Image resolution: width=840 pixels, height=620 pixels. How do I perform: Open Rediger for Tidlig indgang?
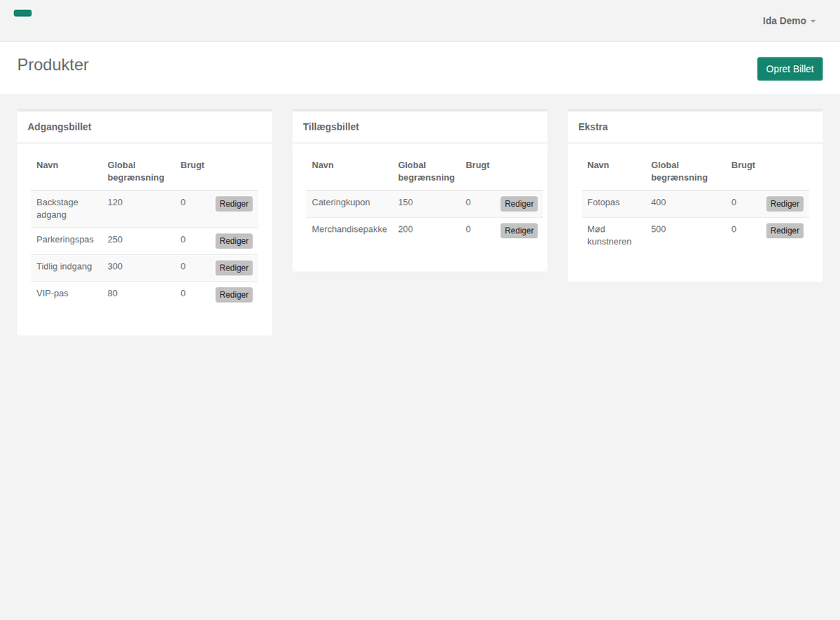(234, 268)
